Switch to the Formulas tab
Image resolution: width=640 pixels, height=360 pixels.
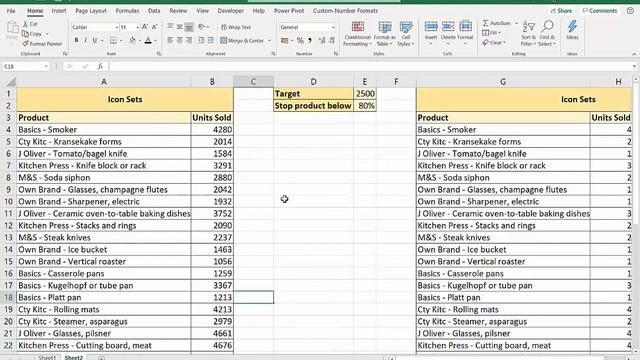tap(127, 11)
